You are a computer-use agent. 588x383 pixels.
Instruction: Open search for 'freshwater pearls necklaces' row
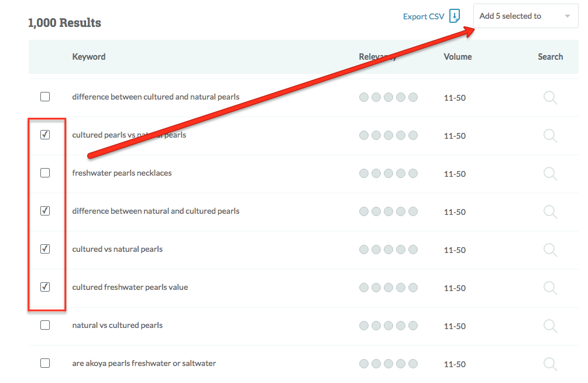pos(550,173)
